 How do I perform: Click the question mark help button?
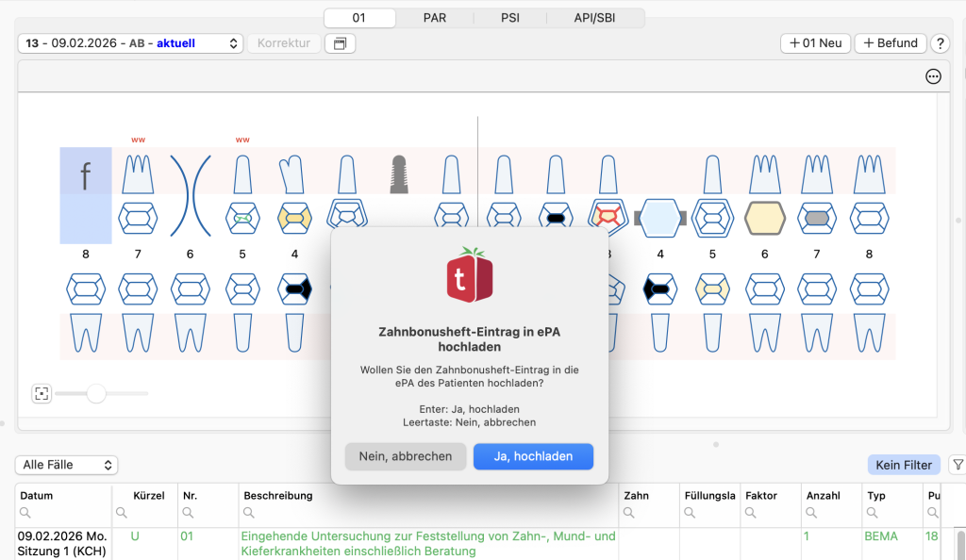[x=940, y=43]
